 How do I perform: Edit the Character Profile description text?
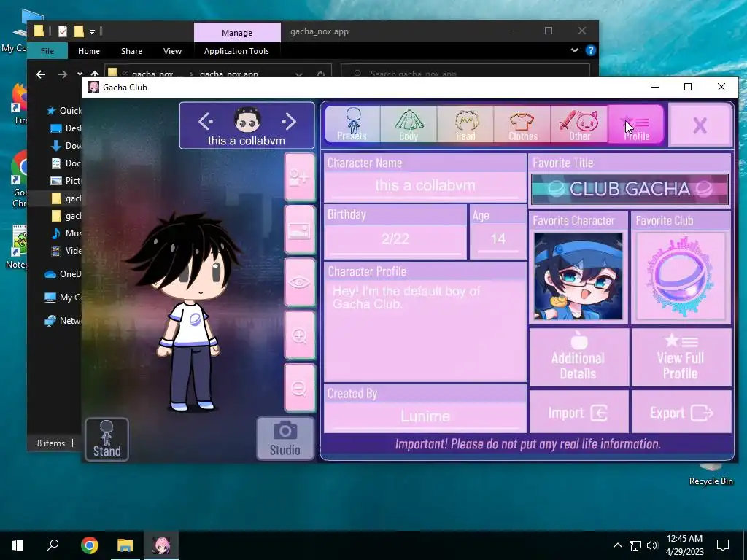click(x=425, y=330)
